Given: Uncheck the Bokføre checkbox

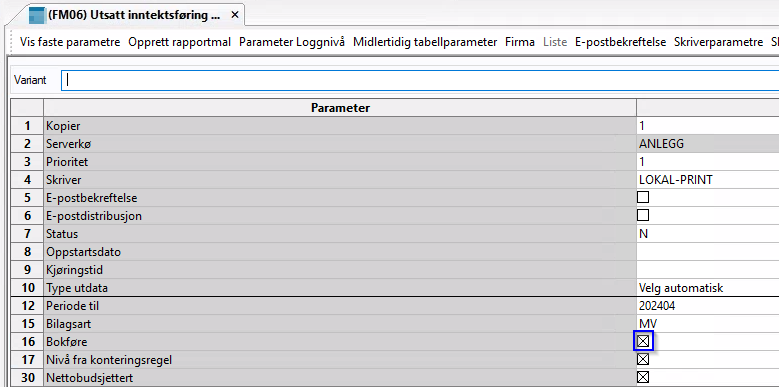Looking at the screenshot, I should 643,341.
